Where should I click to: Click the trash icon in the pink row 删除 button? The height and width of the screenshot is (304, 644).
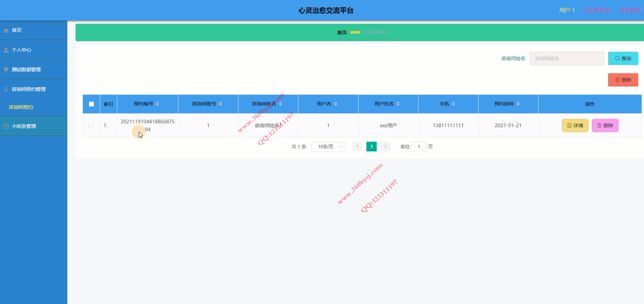[x=599, y=126]
